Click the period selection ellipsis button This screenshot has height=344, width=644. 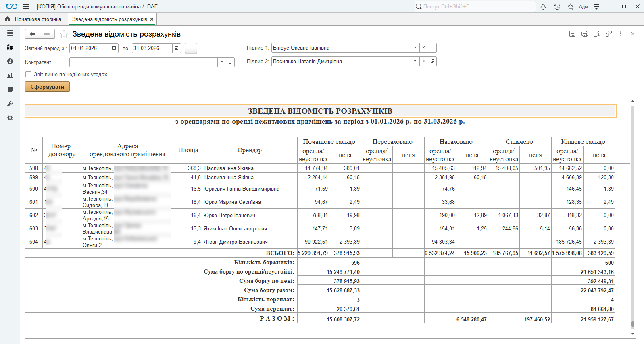coord(191,48)
